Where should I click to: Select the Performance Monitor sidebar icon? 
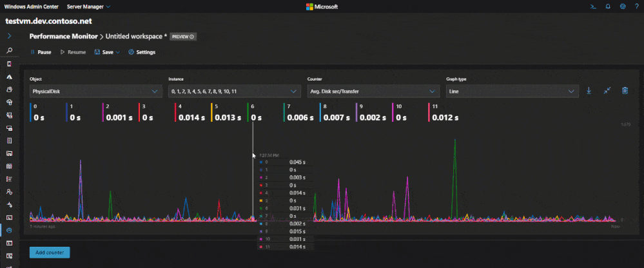[9, 230]
